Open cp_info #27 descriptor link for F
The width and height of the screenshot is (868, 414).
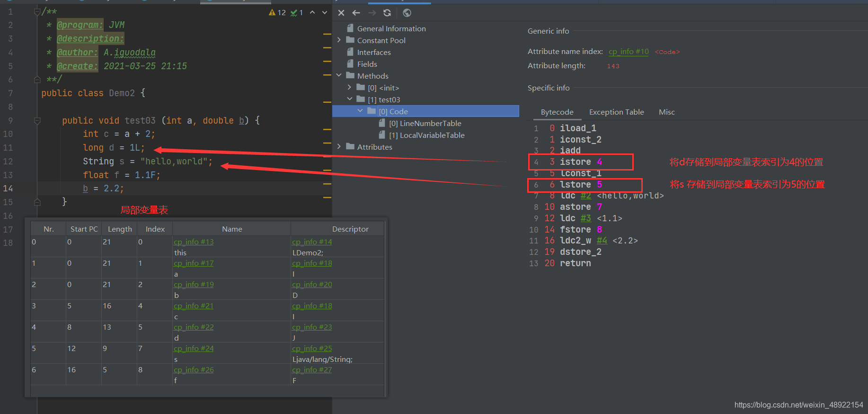(x=312, y=370)
